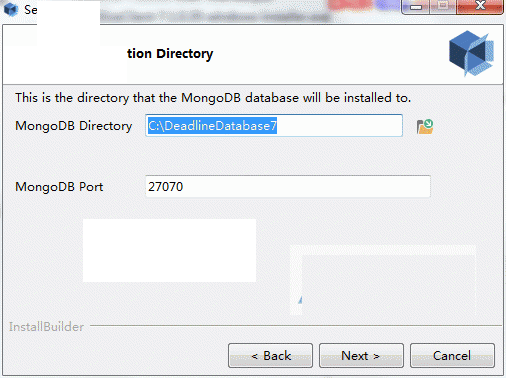Click the browse folder icon beside MongoDB Directory
506x378 pixels.
pos(425,127)
